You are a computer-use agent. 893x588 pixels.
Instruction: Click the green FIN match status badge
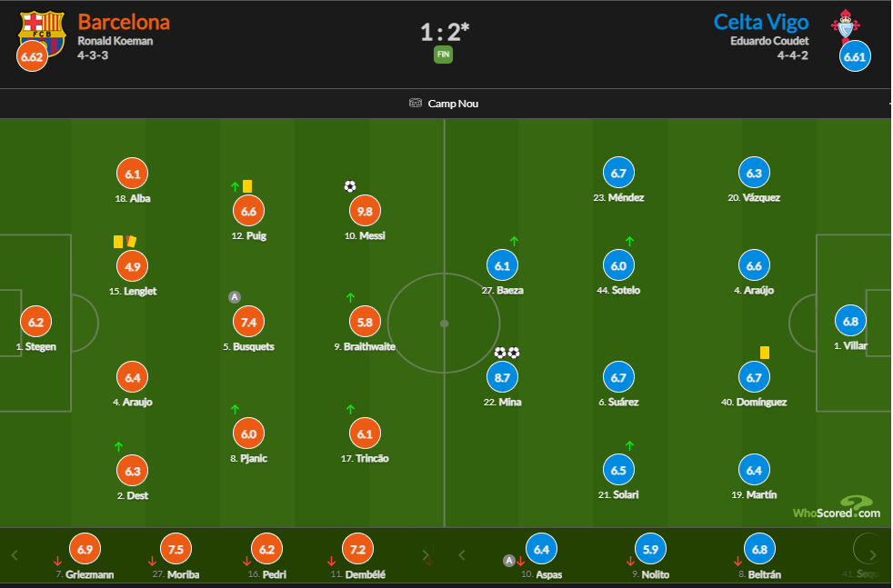[443, 55]
